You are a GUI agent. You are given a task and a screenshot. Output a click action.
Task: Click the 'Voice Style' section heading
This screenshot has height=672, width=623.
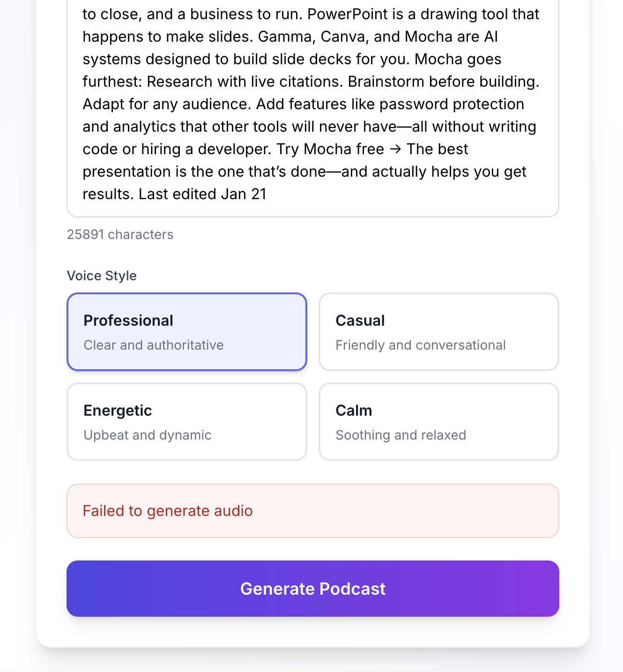(x=101, y=276)
